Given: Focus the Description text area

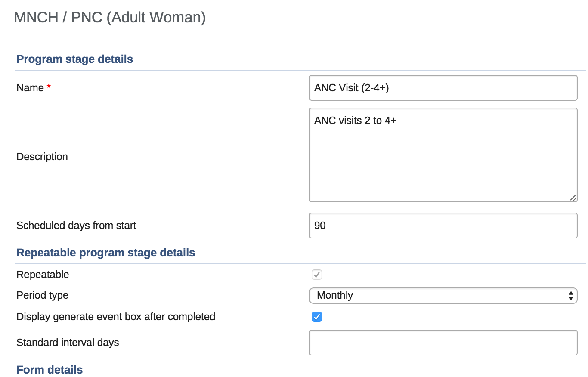Looking at the screenshot, I should pos(443,155).
